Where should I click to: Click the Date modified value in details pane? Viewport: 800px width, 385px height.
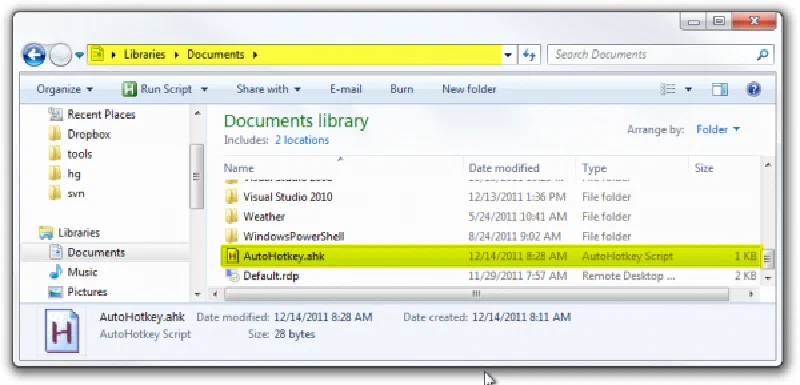click(323, 317)
